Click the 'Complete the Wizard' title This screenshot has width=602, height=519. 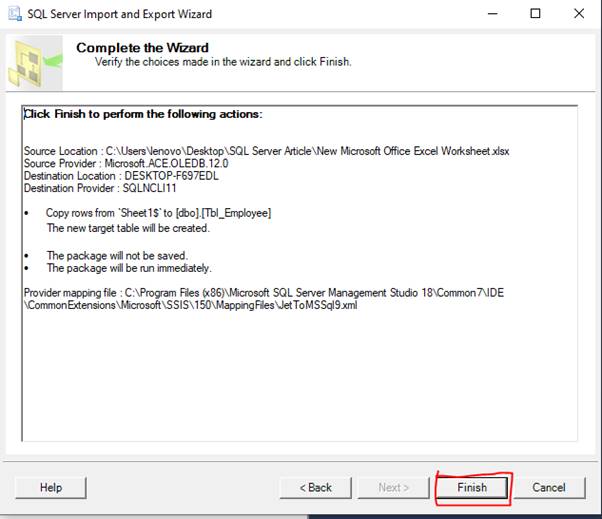142,48
